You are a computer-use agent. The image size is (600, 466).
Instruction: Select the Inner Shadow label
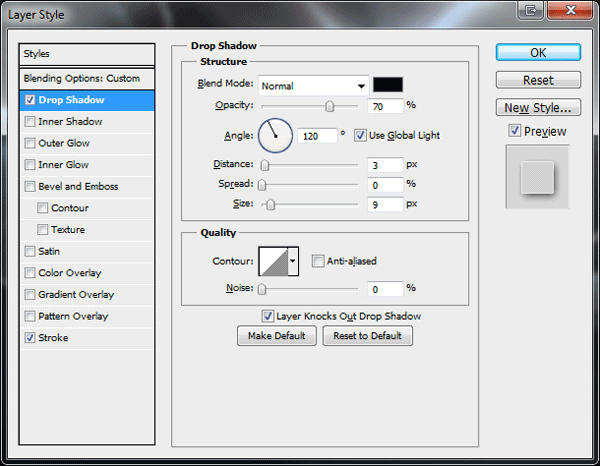click(70, 122)
